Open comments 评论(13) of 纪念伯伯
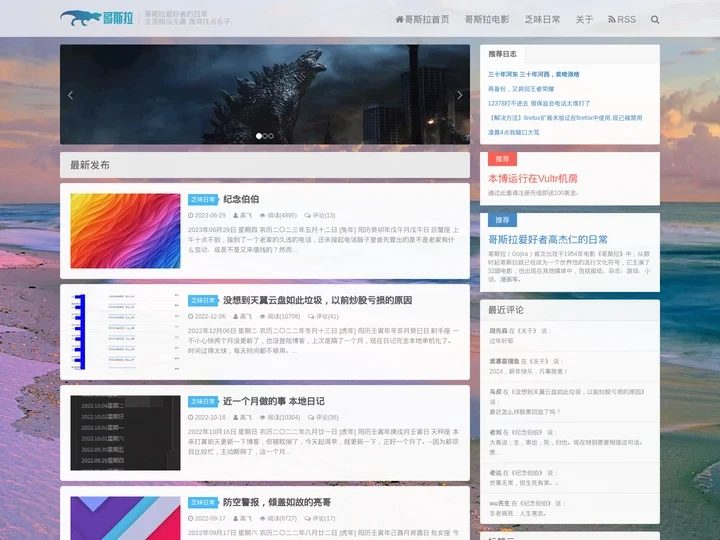The image size is (720, 540). [x=320, y=215]
